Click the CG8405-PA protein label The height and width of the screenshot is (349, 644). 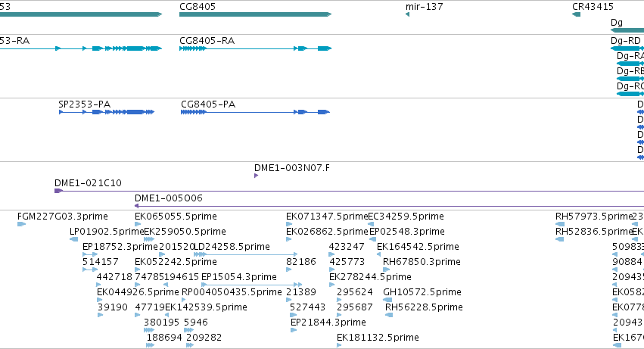(x=208, y=104)
